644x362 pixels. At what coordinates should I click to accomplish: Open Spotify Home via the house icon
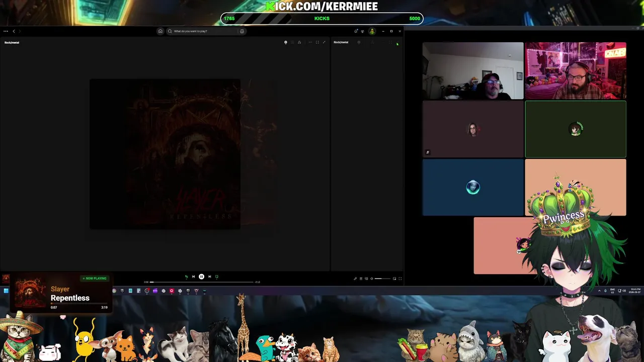pos(160,31)
